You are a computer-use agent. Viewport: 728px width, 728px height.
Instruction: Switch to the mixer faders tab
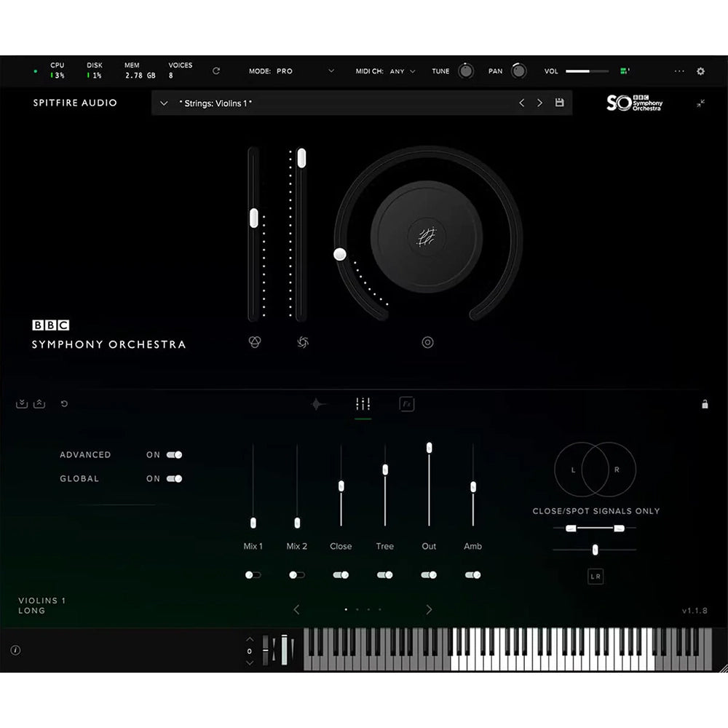(x=363, y=403)
